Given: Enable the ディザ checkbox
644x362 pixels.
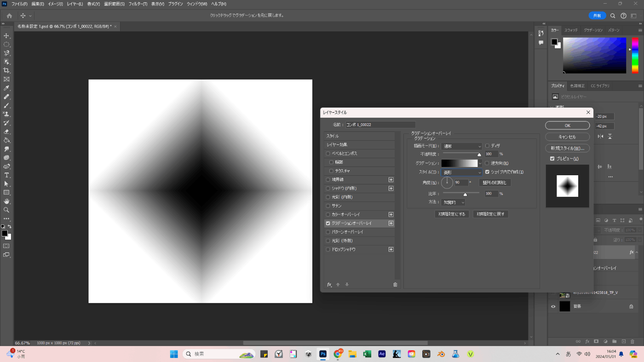Looking at the screenshot, I should pos(487,146).
